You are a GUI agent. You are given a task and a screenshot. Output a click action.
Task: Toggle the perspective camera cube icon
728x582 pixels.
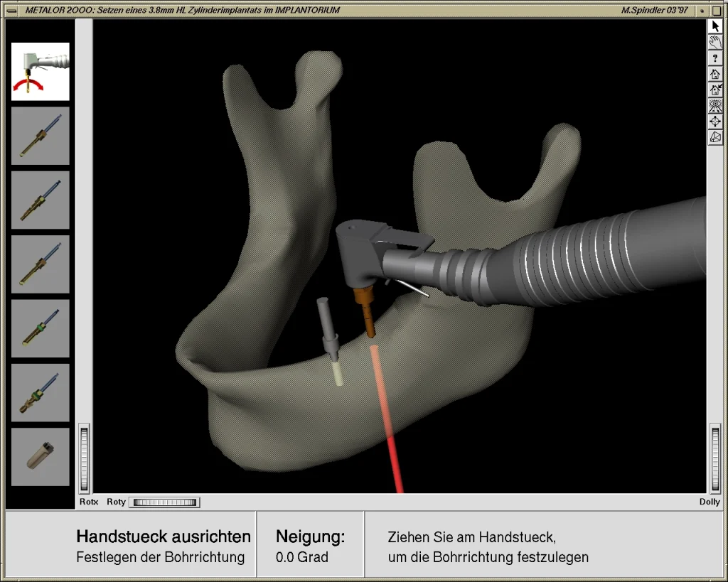coord(715,137)
